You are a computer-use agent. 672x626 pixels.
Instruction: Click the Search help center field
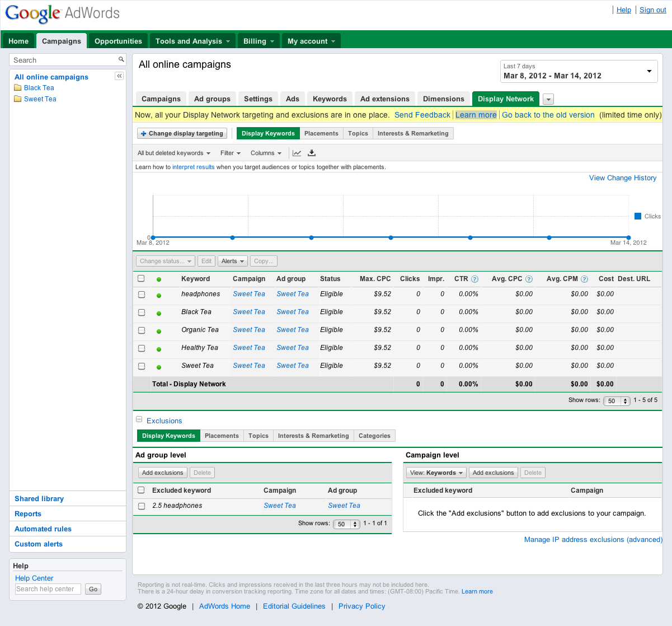pyautogui.click(x=48, y=588)
